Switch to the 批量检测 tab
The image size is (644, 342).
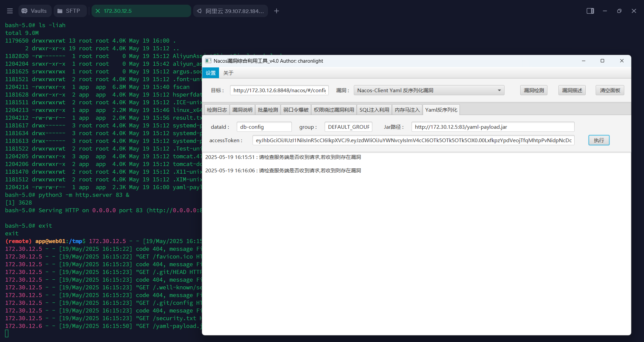point(268,110)
